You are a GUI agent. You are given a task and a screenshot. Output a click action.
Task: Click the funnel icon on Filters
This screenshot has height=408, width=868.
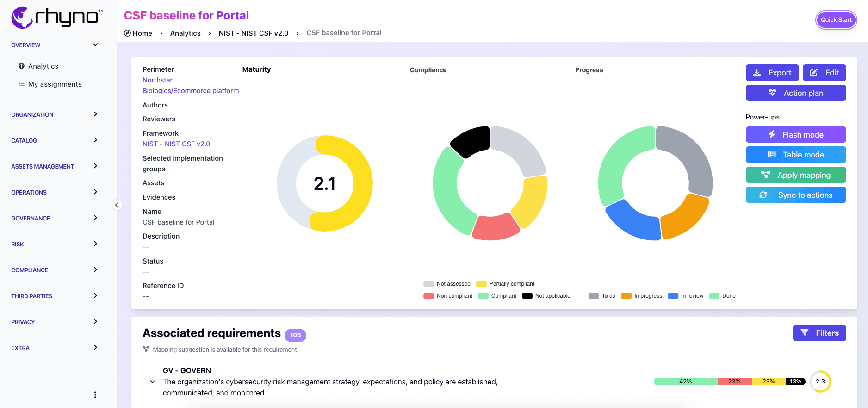(x=805, y=333)
